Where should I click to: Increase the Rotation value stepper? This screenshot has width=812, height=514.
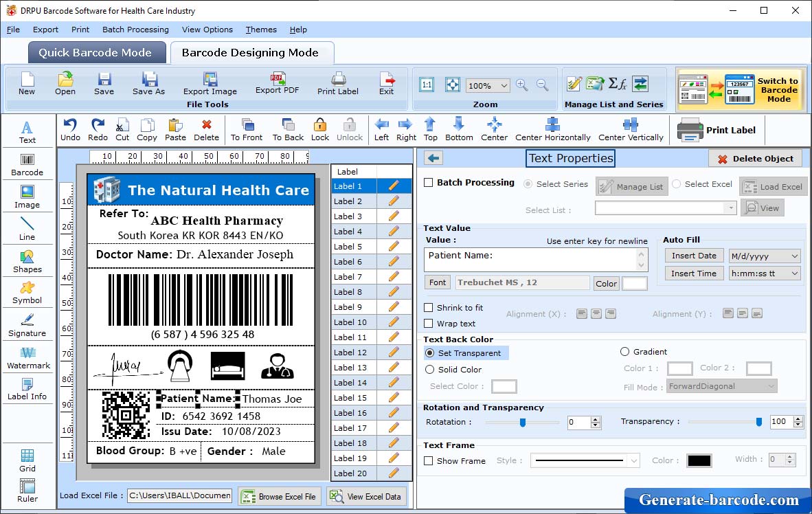[596, 419]
